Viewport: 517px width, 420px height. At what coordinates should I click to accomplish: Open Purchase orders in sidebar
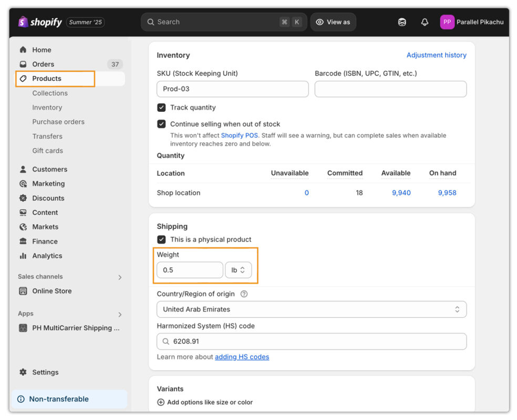click(x=58, y=122)
